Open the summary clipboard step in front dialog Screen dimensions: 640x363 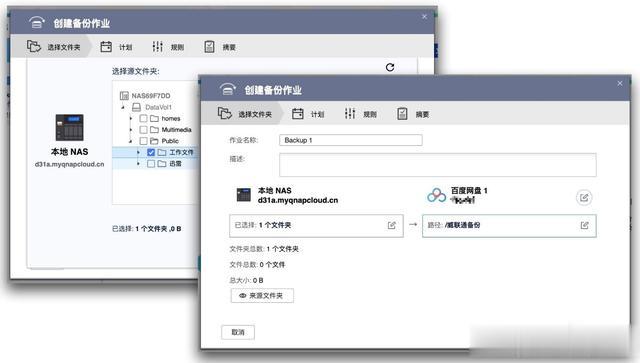[x=402, y=114]
